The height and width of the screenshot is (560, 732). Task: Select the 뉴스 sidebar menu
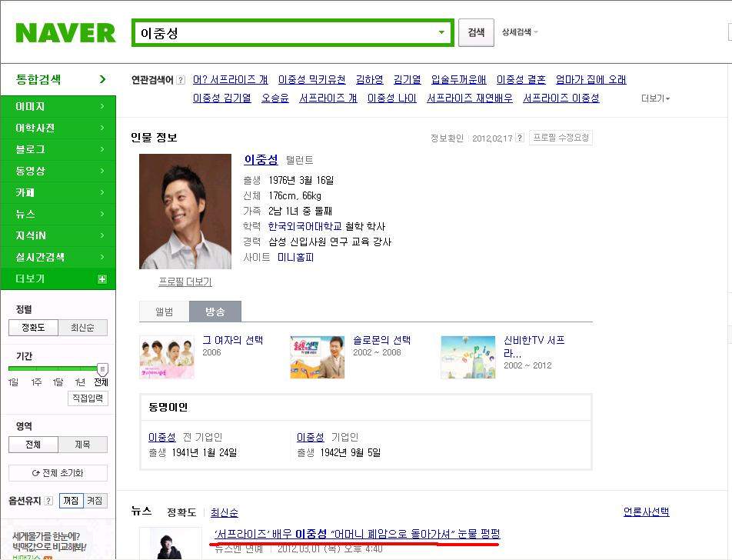58,214
